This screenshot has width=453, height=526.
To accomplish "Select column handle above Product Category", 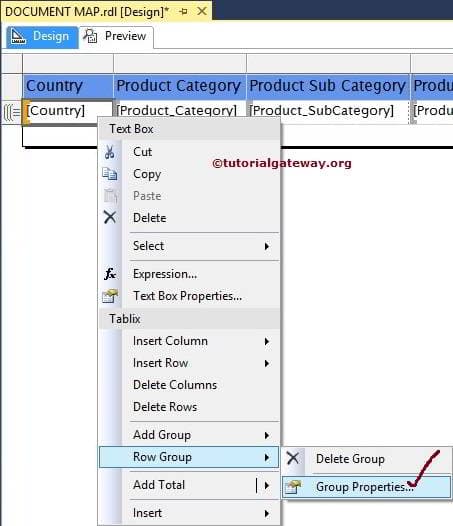I will (x=180, y=63).
